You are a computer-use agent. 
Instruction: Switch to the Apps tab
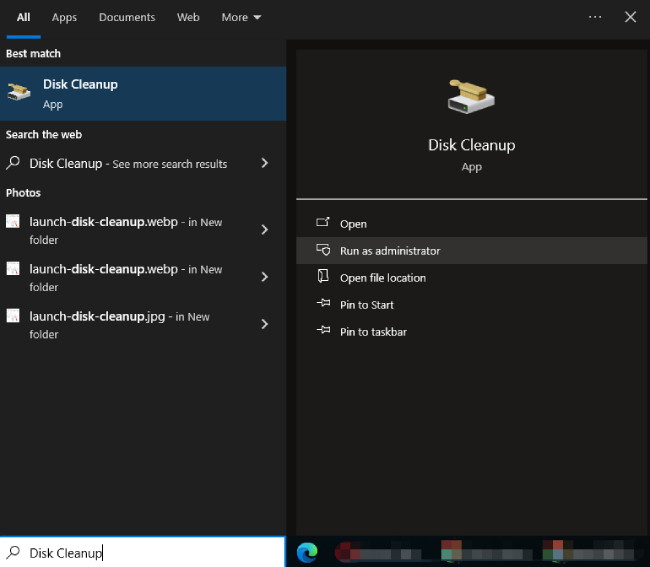64,17
